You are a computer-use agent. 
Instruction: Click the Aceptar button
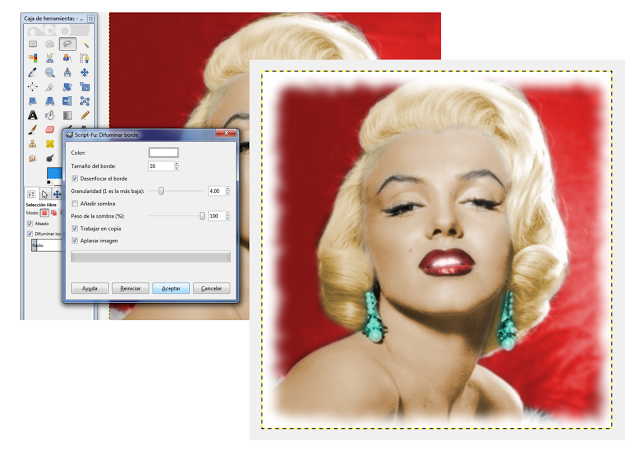171,288
